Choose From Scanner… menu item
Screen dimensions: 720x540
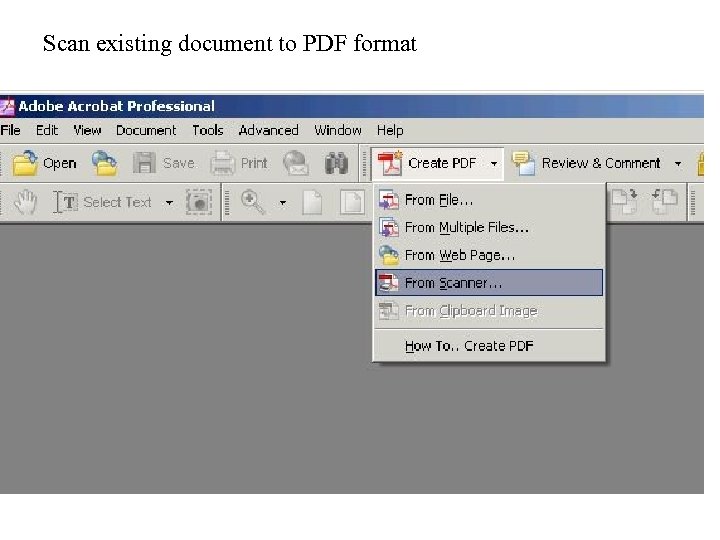pyautogui.click(x=489, y=282)
